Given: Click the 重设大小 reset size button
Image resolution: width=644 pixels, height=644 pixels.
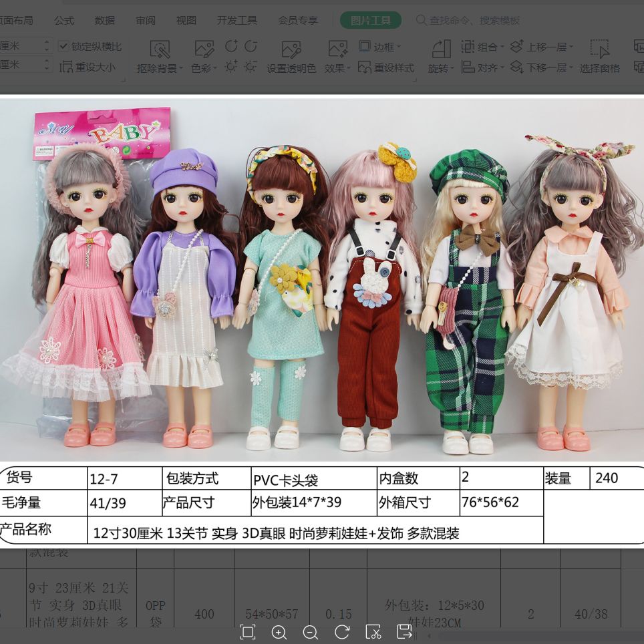Looking at the screenshot, I should [88, 67].
